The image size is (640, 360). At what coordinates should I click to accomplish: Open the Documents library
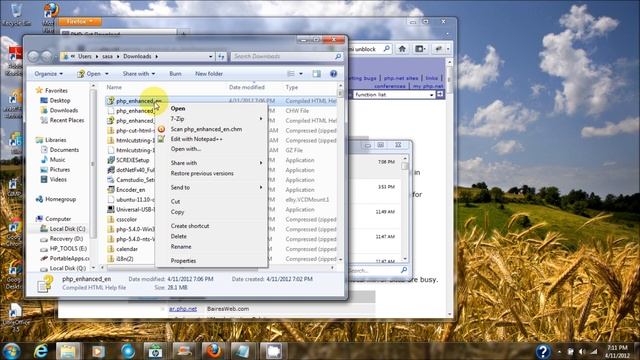coord(64,150)
